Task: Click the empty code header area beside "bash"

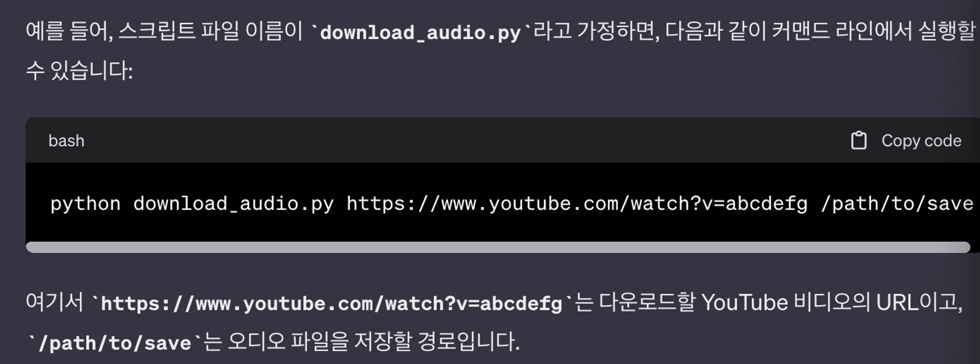Action: click(465, 140)
